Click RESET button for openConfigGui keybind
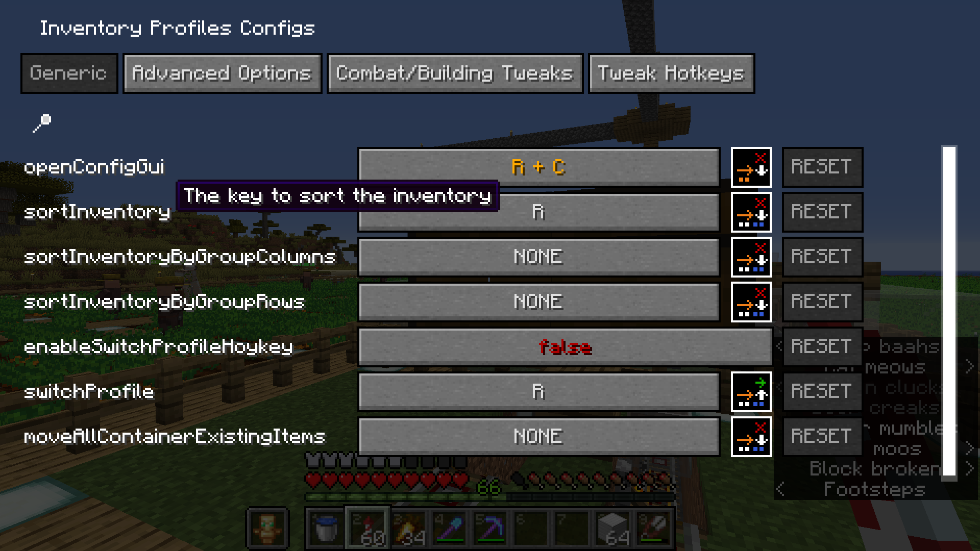The width and height of the screenshot is (980, 551). pos(822,167)
